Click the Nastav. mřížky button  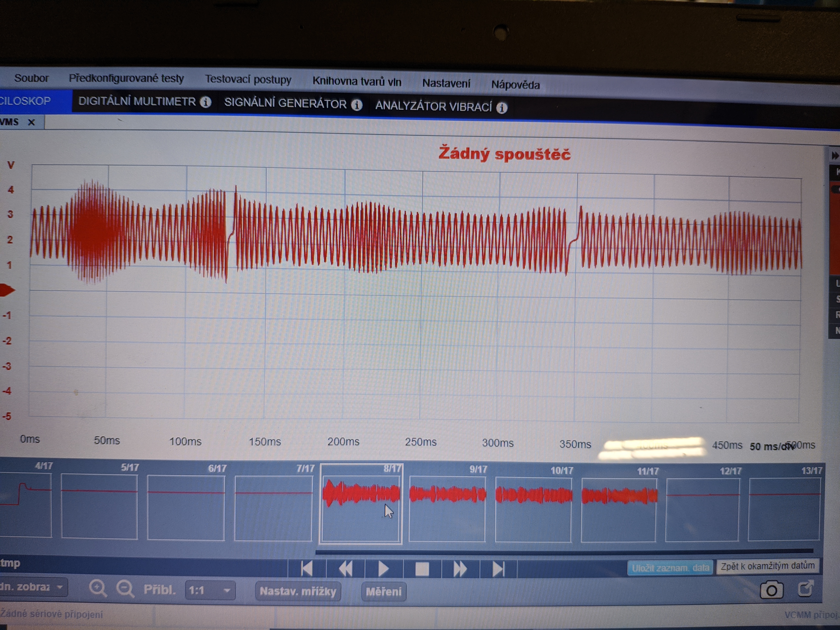(x=298, y=591)
